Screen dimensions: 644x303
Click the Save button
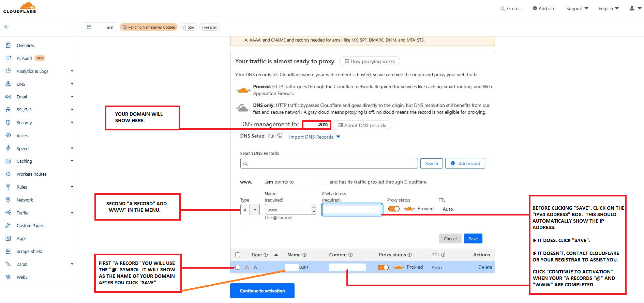(473, 239)
